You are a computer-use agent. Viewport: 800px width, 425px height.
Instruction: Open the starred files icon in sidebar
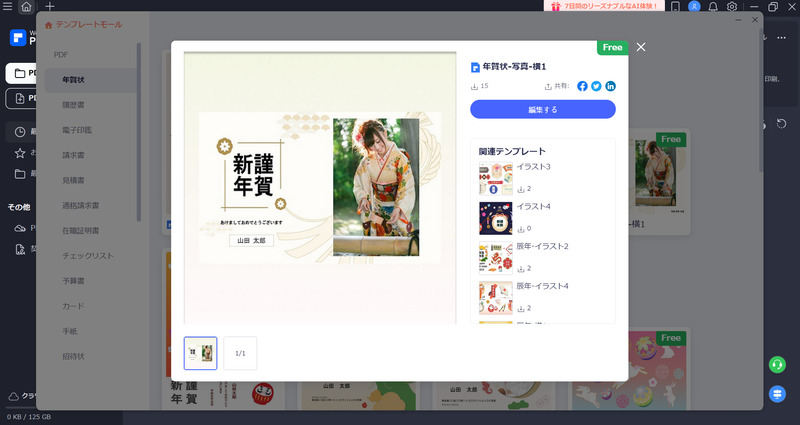point(20,153)
